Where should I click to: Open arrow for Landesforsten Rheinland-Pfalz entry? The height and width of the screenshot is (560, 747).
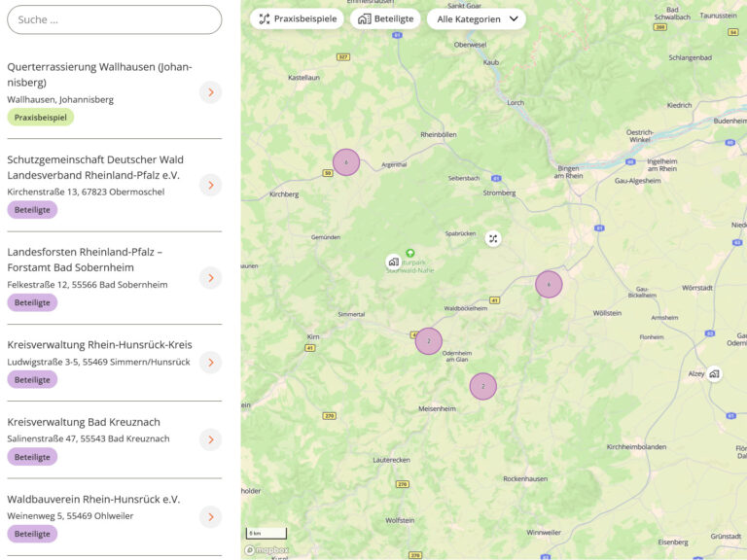210,278
